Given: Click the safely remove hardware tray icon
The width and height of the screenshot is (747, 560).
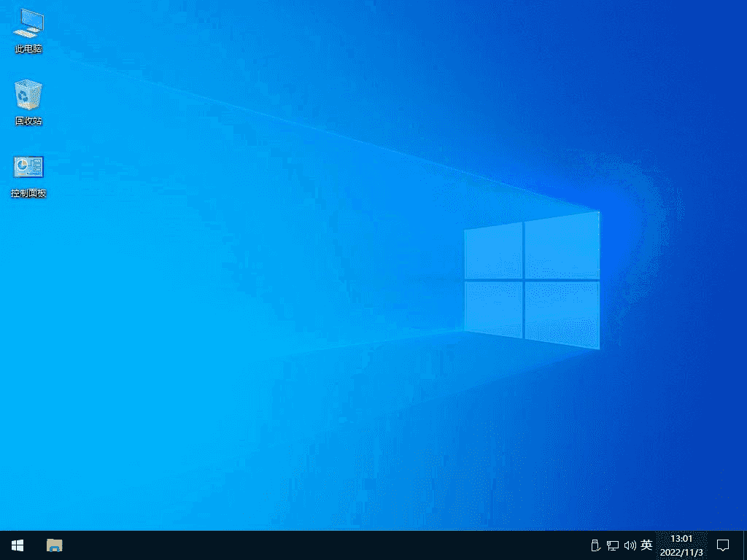Looking at the screenshot, I should [x=595, y=545].
